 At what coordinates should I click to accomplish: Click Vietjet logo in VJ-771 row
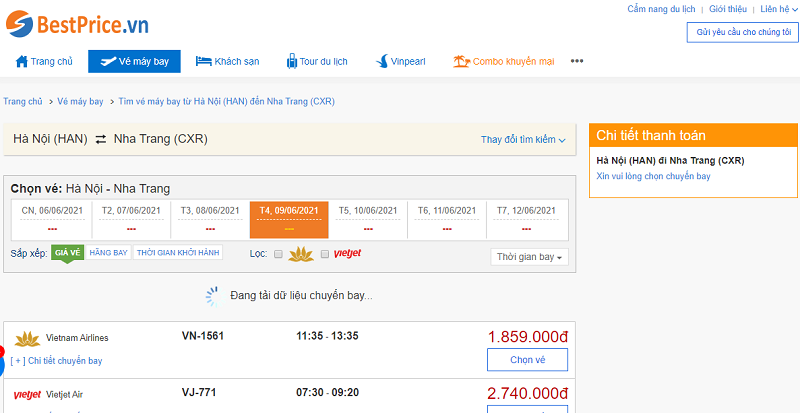pyautogui.click(x=27, y=395)
